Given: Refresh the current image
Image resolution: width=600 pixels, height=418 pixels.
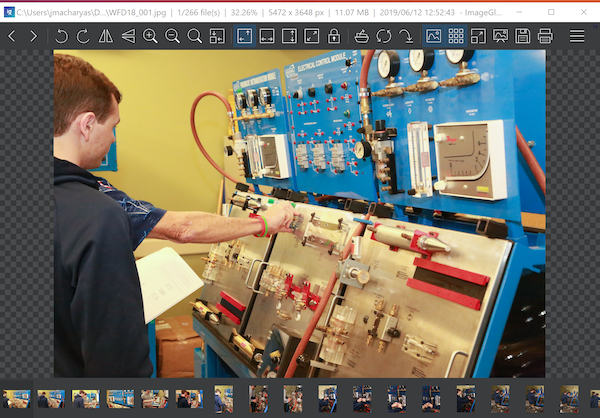Looking at the screenshot, I should coord(384,36).
